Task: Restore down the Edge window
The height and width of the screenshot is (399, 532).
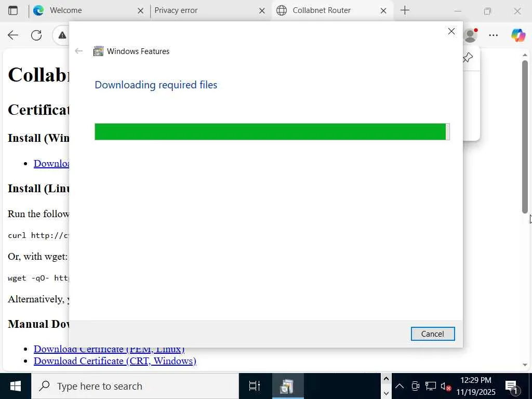Action: pos(487,11)
